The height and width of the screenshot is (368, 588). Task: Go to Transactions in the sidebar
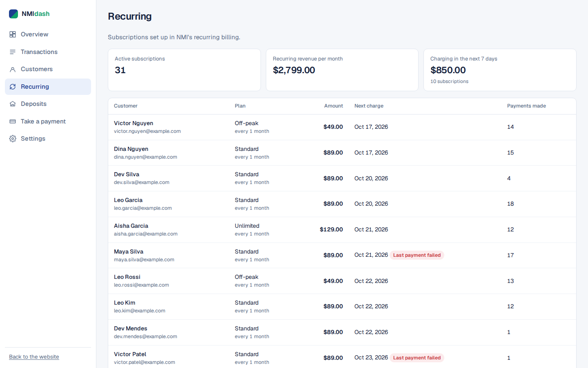(x=48, y=52)
